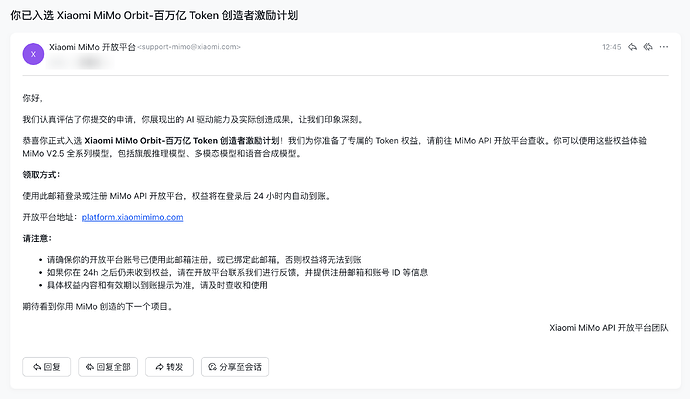The width and height of the screenshot is (690, 399).
Task: Click the 请注意 heading
Action: click(x=37, y=238)
